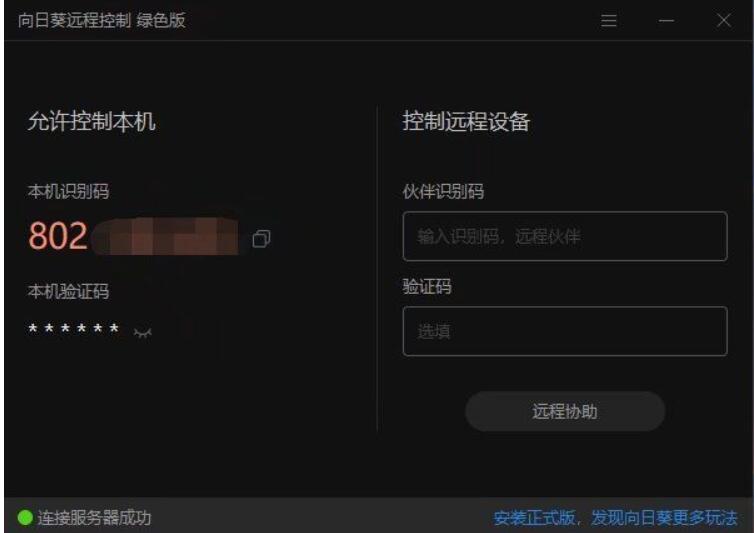Close the Sunflower remote control window
This screenshot has height=533, width=754.
point(724,20)
